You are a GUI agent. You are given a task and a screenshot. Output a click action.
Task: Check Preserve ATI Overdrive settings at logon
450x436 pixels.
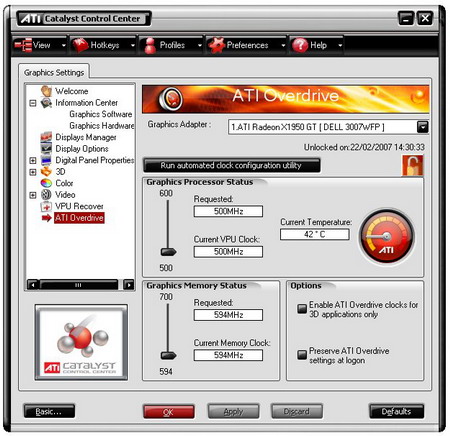point(302,355)
